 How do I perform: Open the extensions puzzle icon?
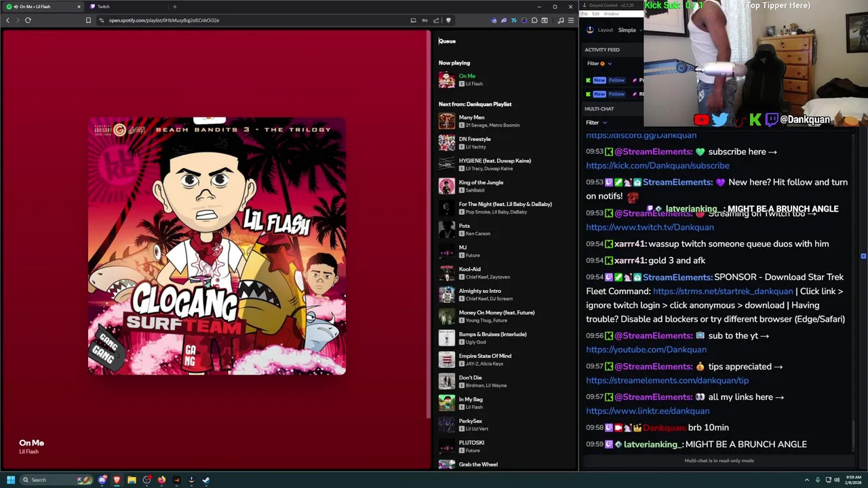pos(534,20)
